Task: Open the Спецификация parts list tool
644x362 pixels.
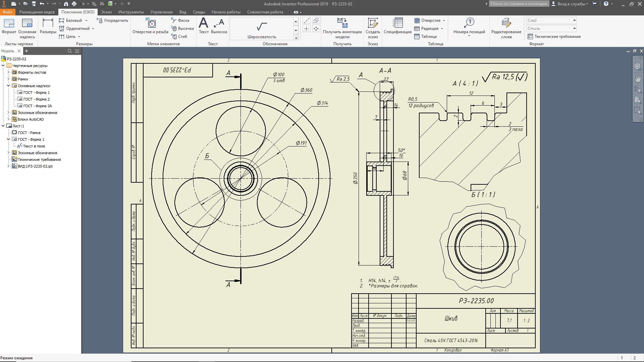Action: point(397,23)
